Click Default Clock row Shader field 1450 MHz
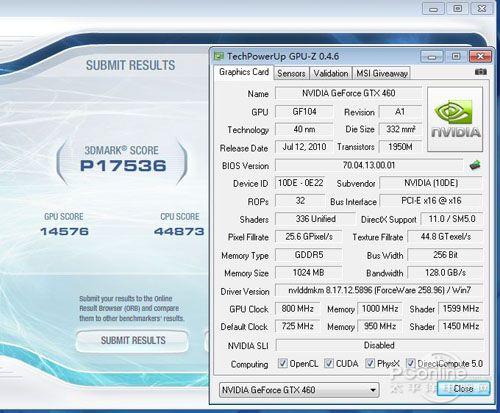 tap(461, 326)
